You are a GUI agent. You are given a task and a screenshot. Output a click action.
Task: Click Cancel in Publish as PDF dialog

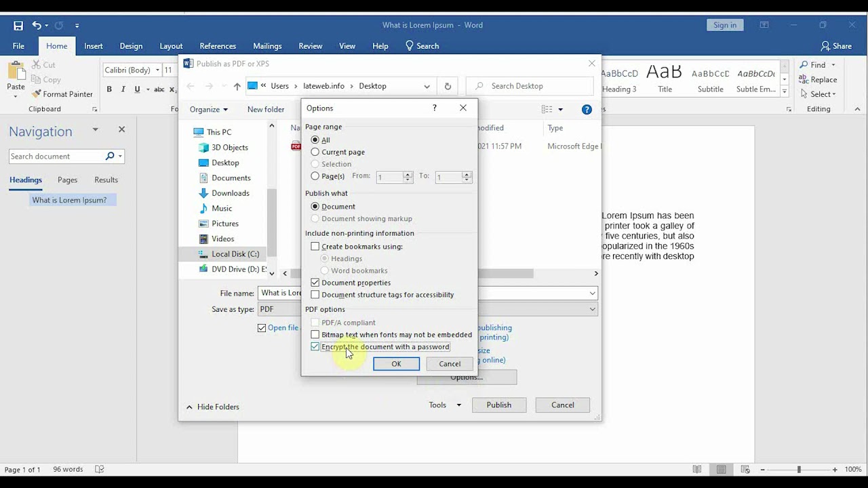coord(562,405)
